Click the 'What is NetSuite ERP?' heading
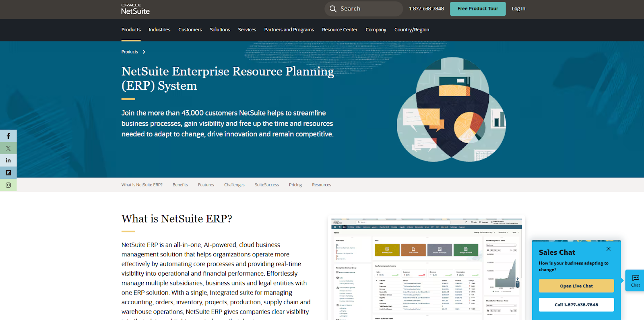644x320 pixels. [x=177, y=219]
